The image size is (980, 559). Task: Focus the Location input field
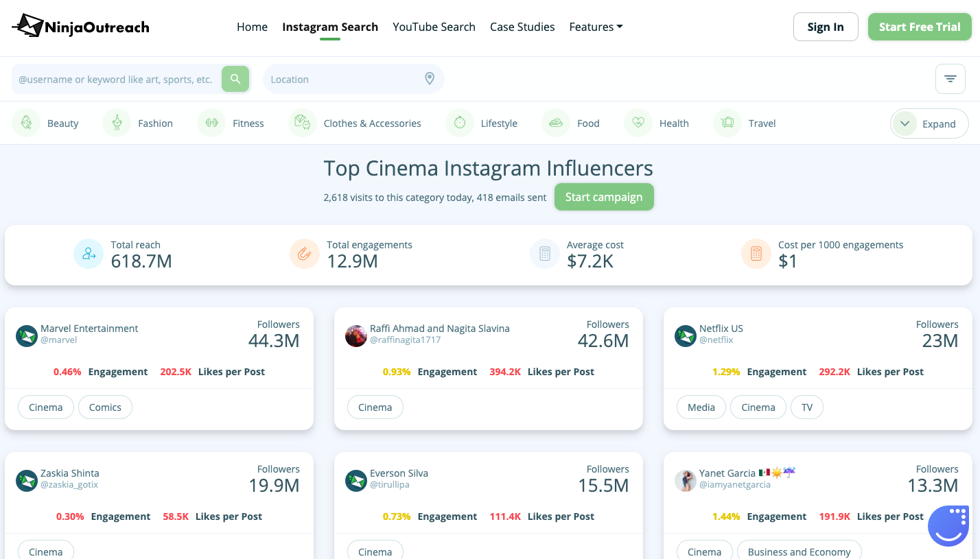[353, 79]
